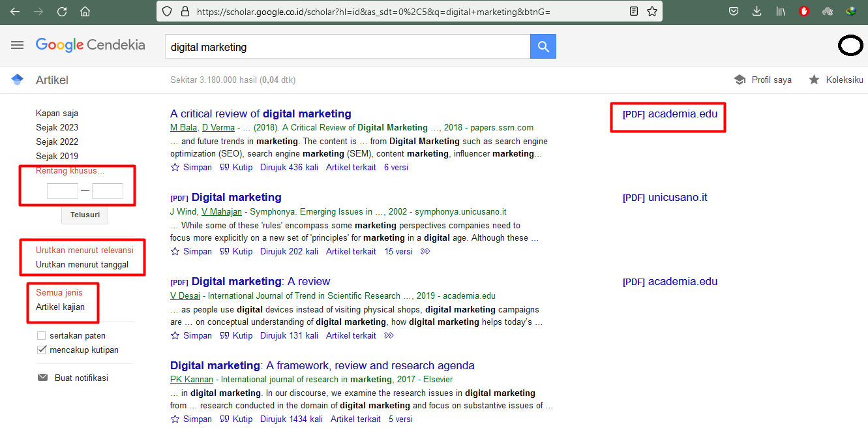Screen dimensions: 868x439
Task: Click the Simpan star under first result
Action: coord(175,167)
